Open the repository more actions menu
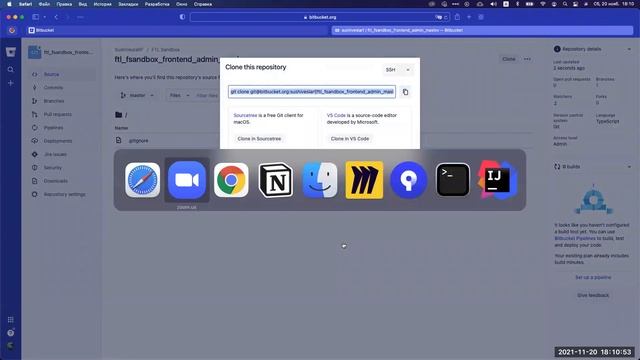Screen dimensions: 640x360 [x=527, y=59]
